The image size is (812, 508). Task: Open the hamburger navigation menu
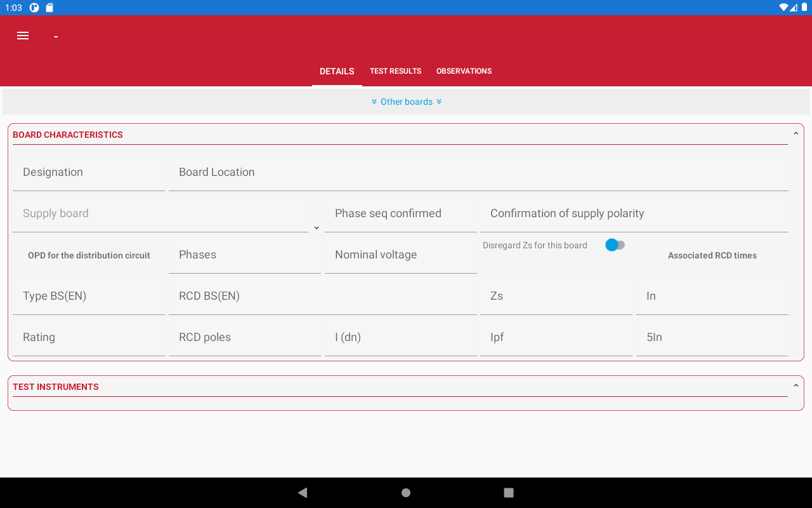click(23, 36)
